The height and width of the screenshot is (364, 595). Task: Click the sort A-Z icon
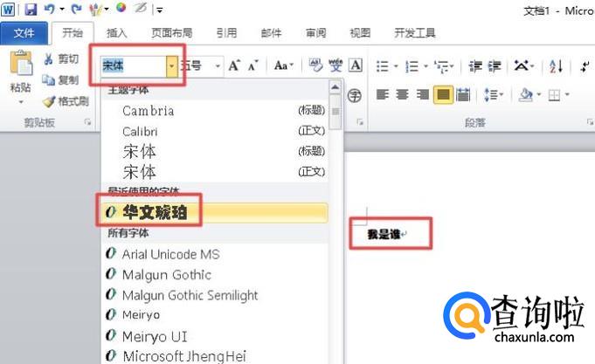556,66
